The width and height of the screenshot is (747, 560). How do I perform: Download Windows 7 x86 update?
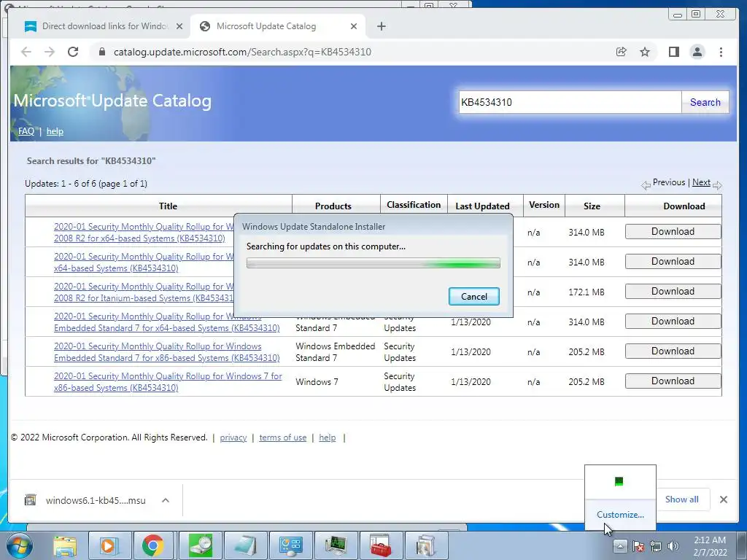point(673,381)
